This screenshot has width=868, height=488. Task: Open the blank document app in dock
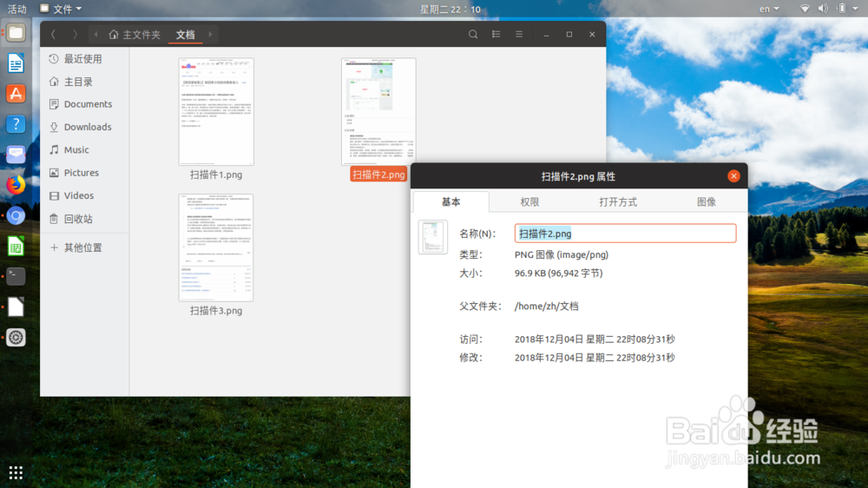pos(16,307)
